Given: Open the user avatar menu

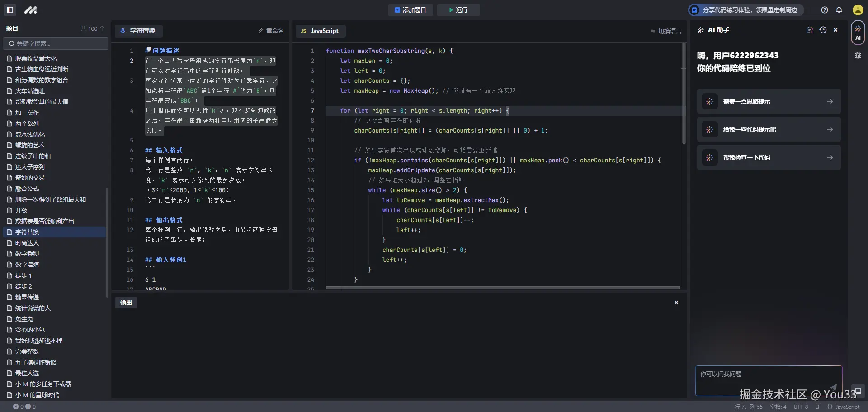Looking at the screenshot, I should (857, 9).
